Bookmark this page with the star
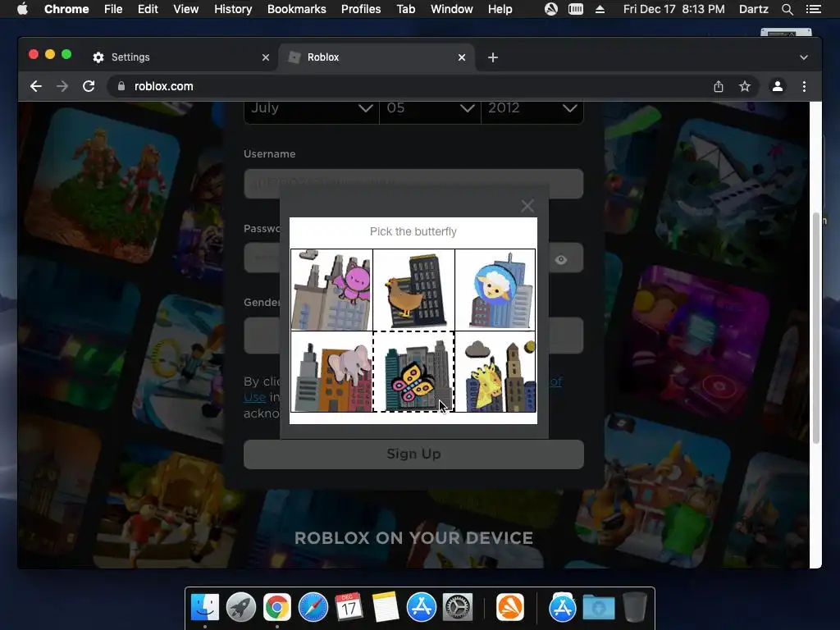The width and height of the screenshot is (840, 630). pyautogui.click(x=745, y=86)
